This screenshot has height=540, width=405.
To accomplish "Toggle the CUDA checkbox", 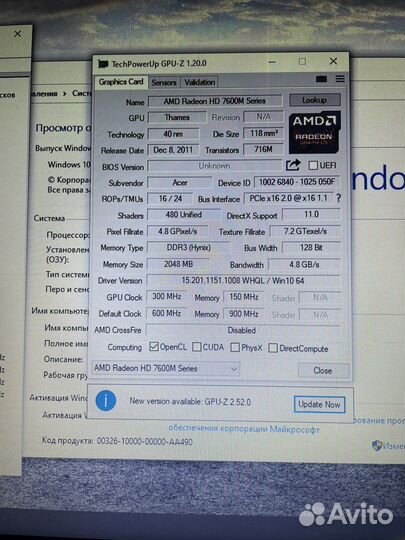I will point(197,347).
